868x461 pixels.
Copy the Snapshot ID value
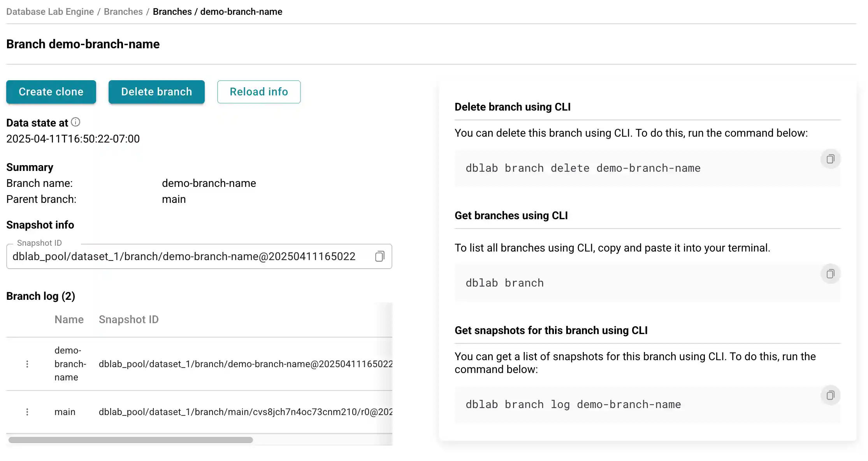[x=379, y=256]
